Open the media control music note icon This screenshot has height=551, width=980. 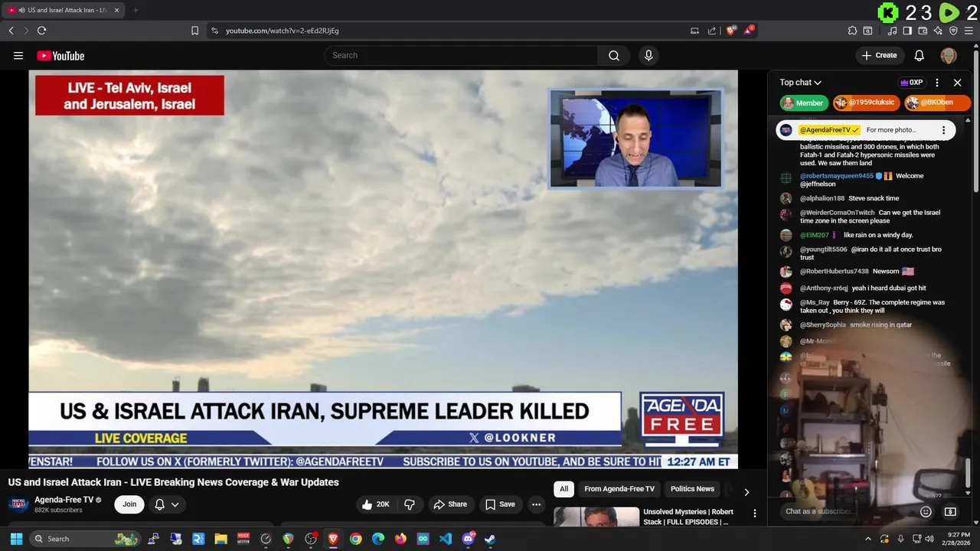click(892, 31)
